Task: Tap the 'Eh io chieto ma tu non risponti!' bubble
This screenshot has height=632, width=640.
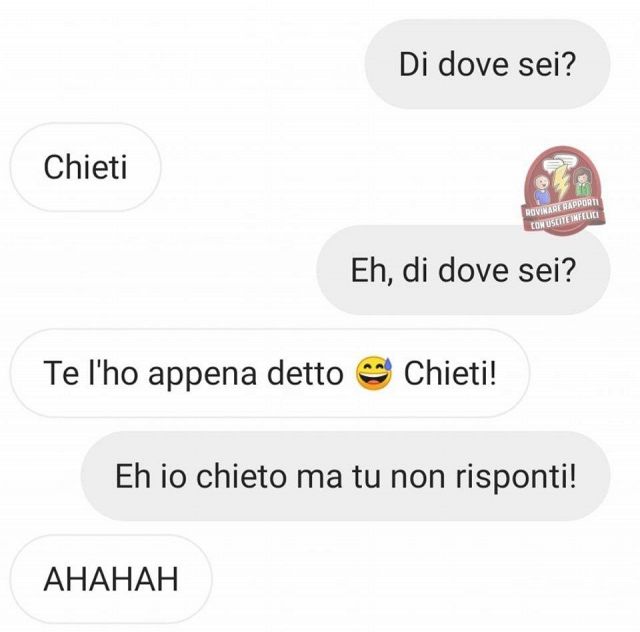Action: click(345, 476)
